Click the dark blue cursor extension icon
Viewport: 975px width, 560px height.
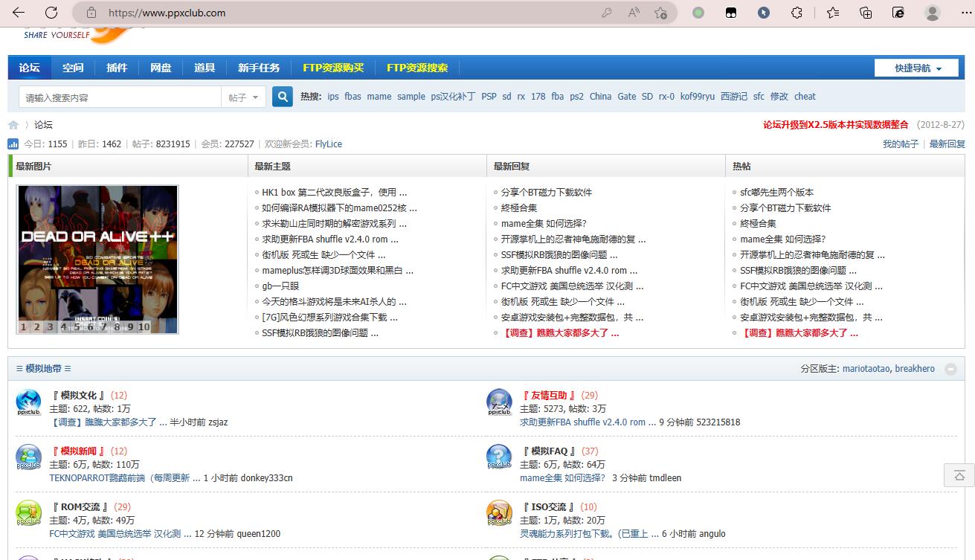[x=764, y=13]
